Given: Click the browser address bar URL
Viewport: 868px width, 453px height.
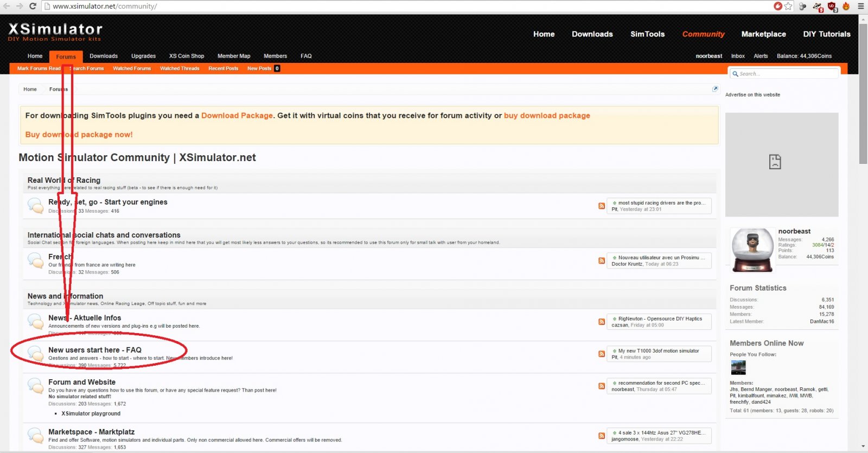Looking at the screenshot, I should [105, 7].
